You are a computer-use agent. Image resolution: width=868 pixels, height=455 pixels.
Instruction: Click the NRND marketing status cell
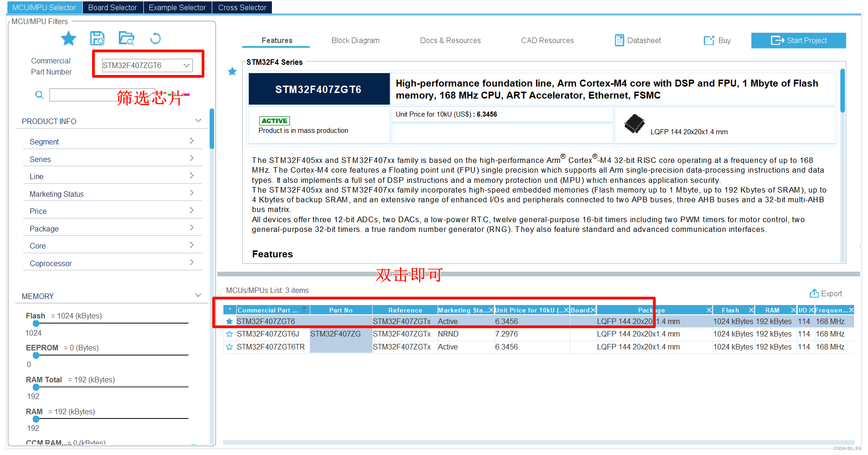pos(466,334)
